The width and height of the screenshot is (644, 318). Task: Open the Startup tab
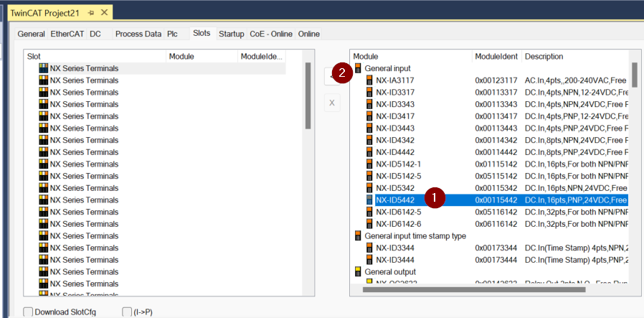click(x=232, y=34)
